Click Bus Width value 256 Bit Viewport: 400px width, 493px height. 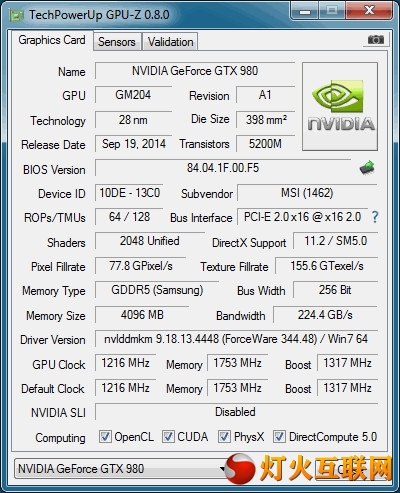pos(335,290)
